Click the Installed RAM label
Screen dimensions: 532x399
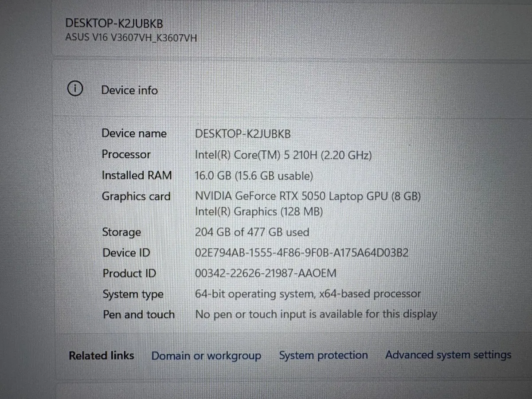(x=137, y=175)
